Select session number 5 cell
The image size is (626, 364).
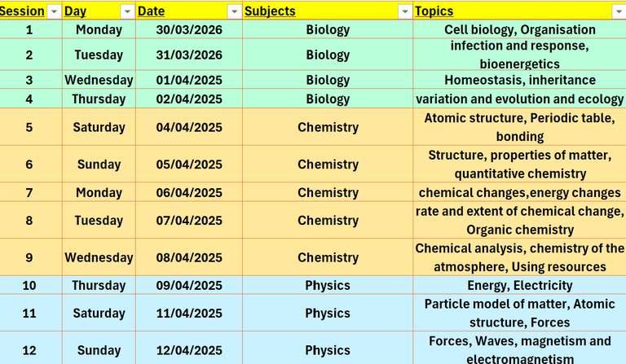click(30, 128)
